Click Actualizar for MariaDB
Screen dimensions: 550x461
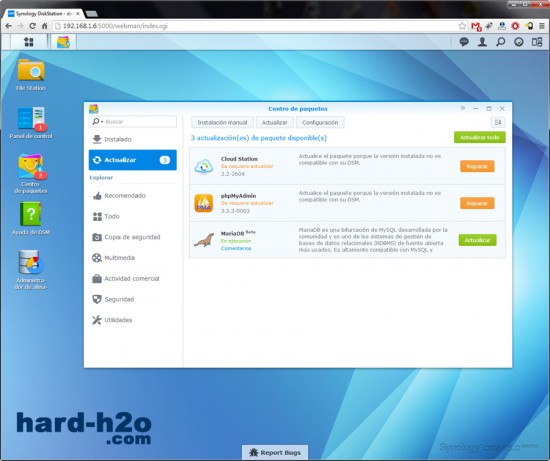(x=477, y=240)
